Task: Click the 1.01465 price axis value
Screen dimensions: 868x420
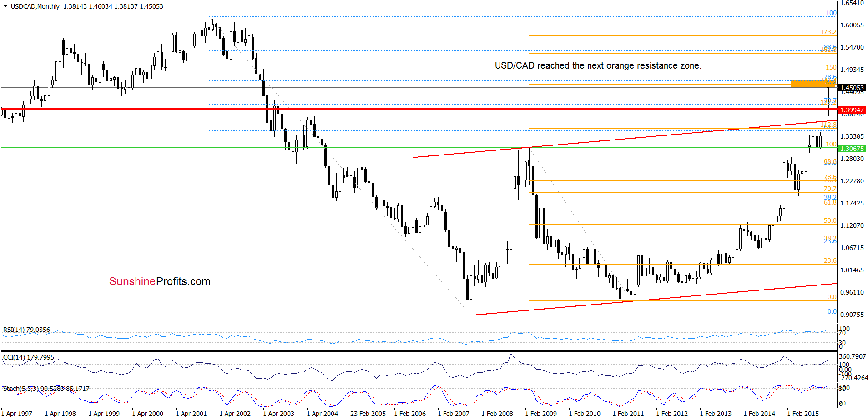Action: point(852,270)
